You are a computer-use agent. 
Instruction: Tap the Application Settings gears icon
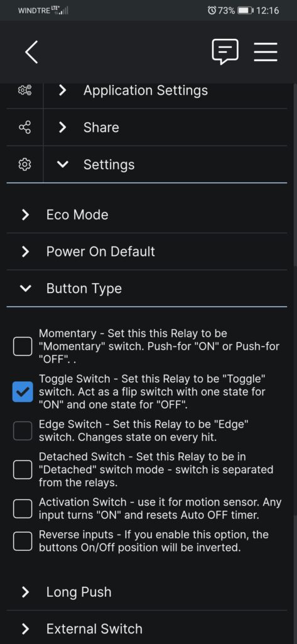[25, 91]
